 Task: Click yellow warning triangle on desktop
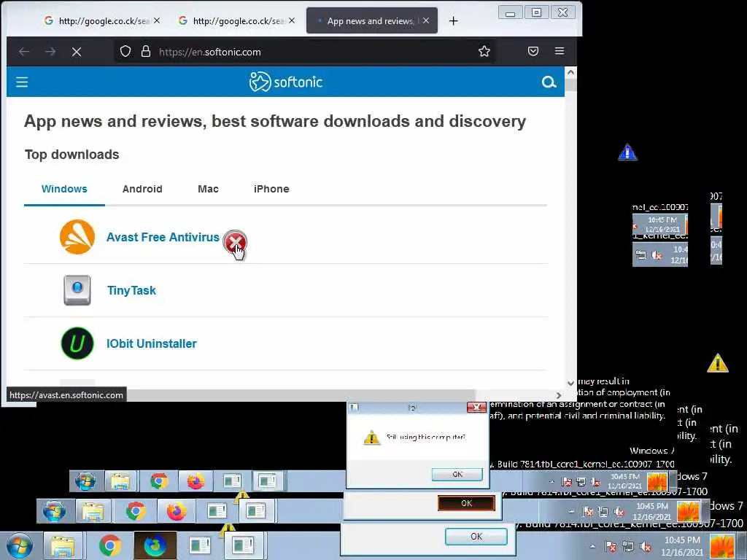pyautogui.click(x=718, y=363)
